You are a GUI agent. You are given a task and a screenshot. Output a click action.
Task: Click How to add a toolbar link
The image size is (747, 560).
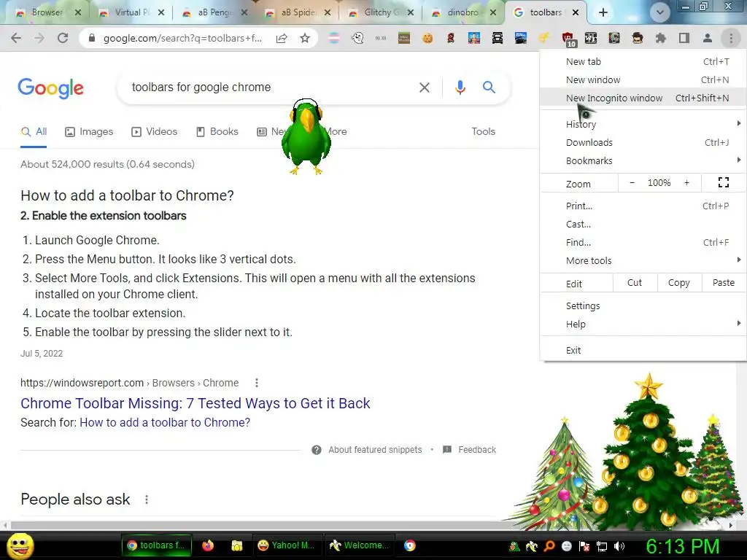pyautogui.click(x=165, y=422)
